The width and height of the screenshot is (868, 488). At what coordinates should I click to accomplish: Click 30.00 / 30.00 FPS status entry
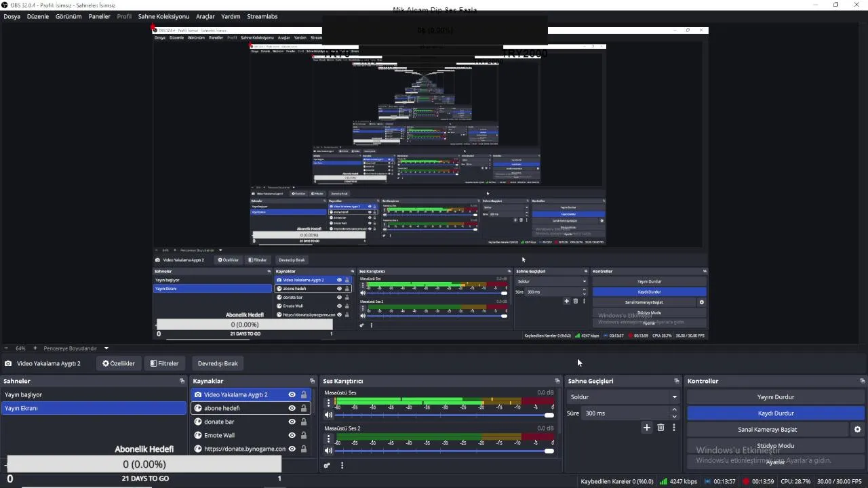click(x=838, y=482)
